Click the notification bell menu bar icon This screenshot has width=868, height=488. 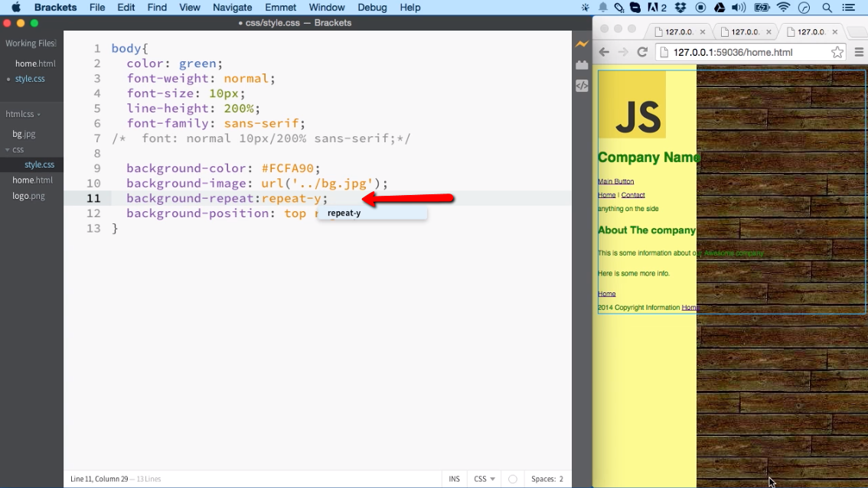603,7
